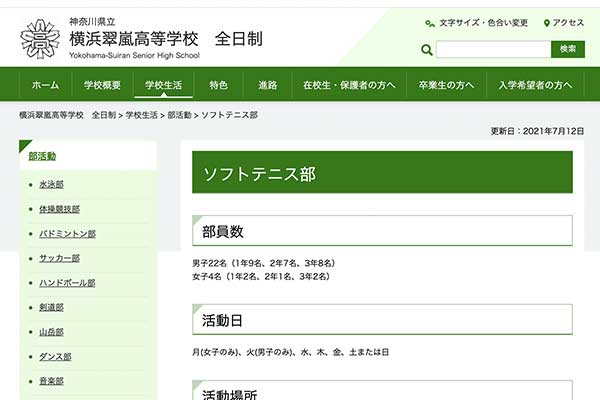Open the 学校概要 navigation tab
This screenshot has width=600, height=400.
(x=103, y=85)
